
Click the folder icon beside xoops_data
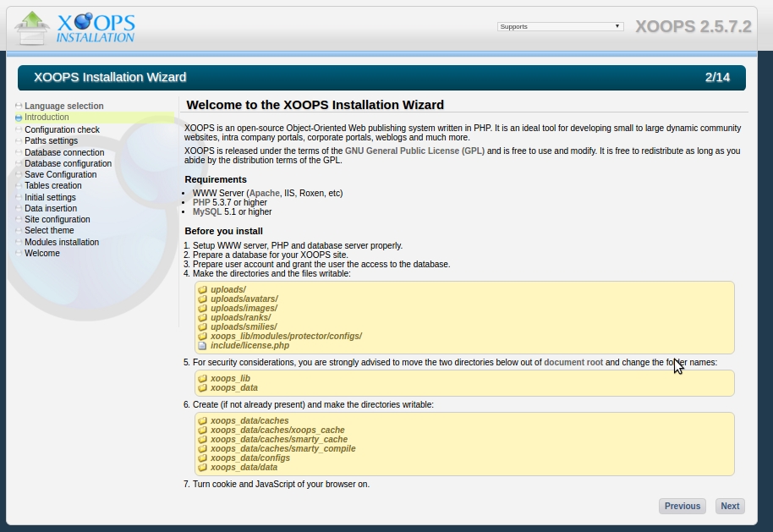[202, 388]
